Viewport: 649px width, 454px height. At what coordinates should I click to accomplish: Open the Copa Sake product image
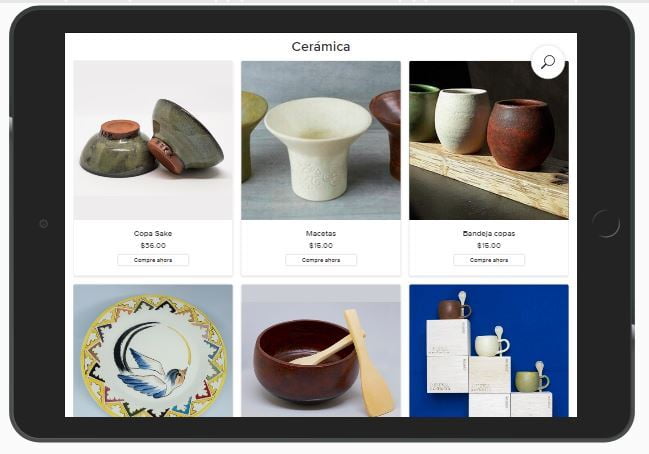click(x=153, y=140)
